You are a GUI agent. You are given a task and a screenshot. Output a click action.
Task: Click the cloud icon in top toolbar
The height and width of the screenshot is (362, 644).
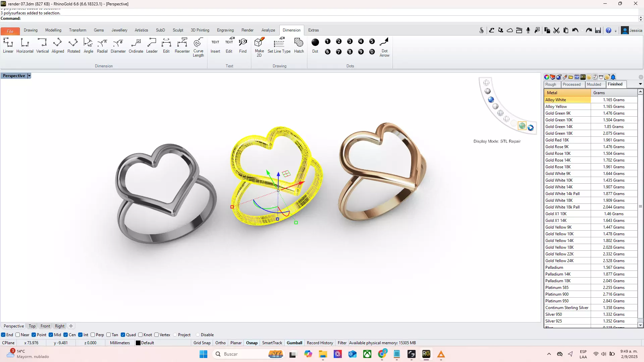(510, 31)
